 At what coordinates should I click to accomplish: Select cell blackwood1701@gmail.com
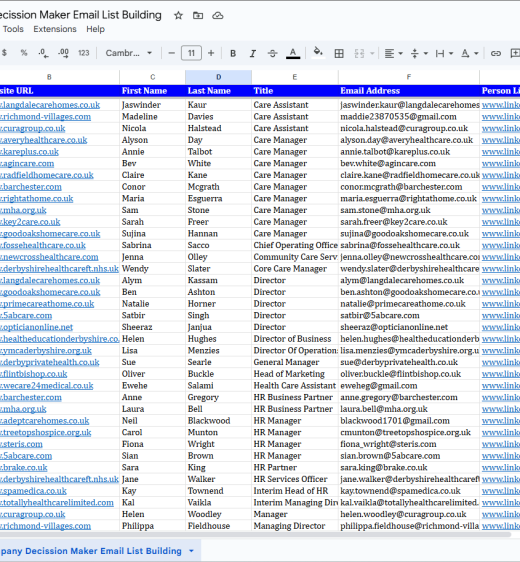coord(409,421)
